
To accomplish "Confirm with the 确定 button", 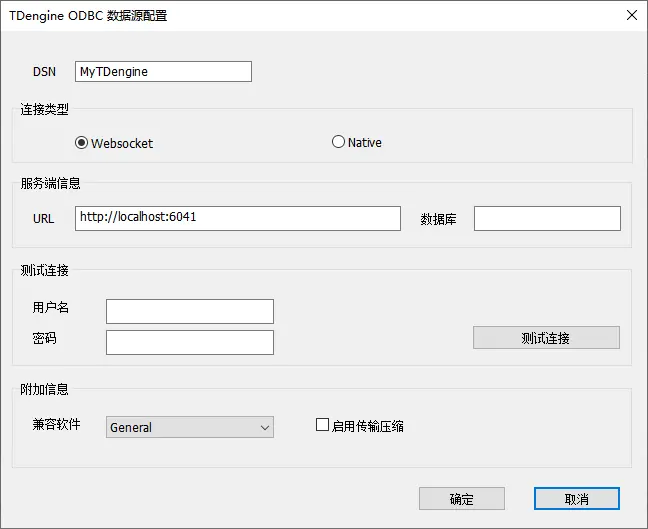I will pyautogui.click(x=462, y=498).
